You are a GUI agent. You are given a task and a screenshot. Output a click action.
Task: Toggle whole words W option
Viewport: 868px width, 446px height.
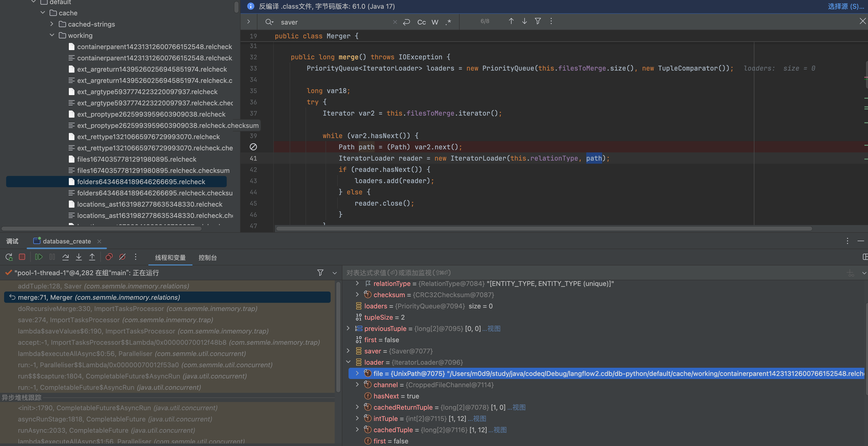(x=435, y=22)
